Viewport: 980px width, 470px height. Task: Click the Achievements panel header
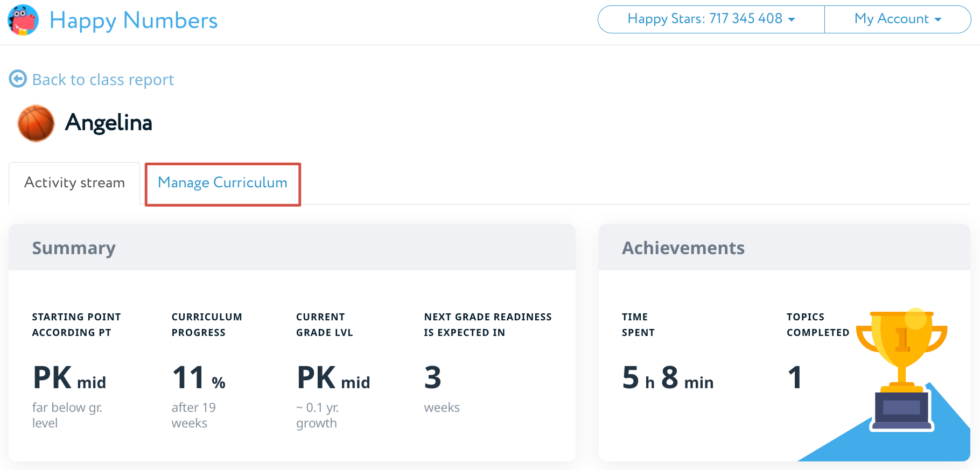coord(683,248)
